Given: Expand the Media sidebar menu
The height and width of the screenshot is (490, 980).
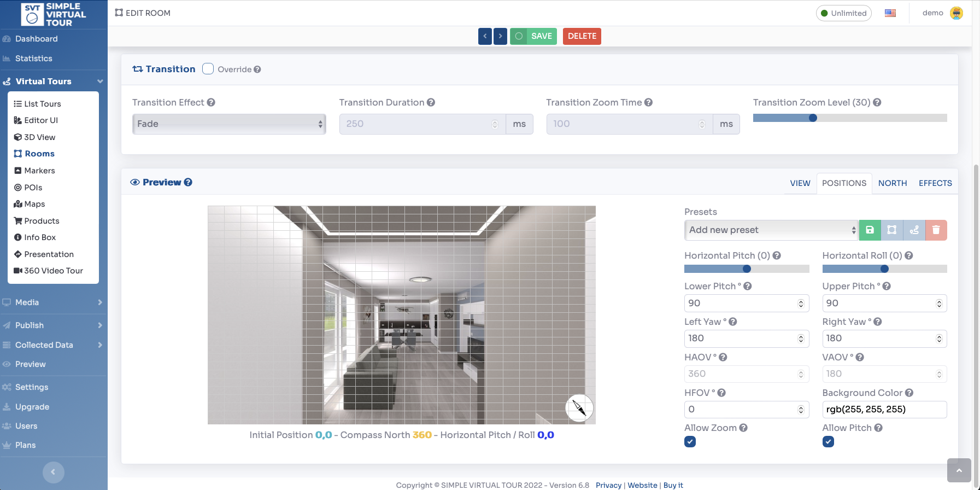Looking at the screenshot, I should coord(54,302).
